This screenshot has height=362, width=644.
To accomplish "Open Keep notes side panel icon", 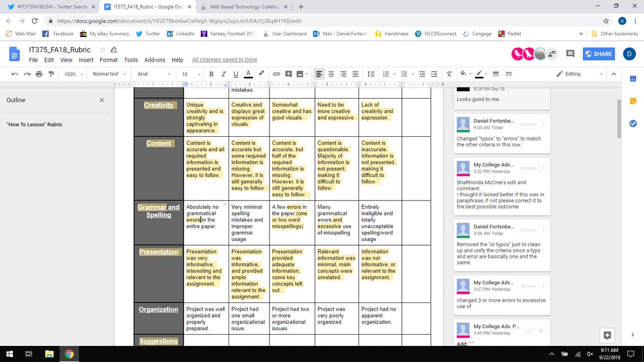I will pyautogui.click(x=633, y=101).
